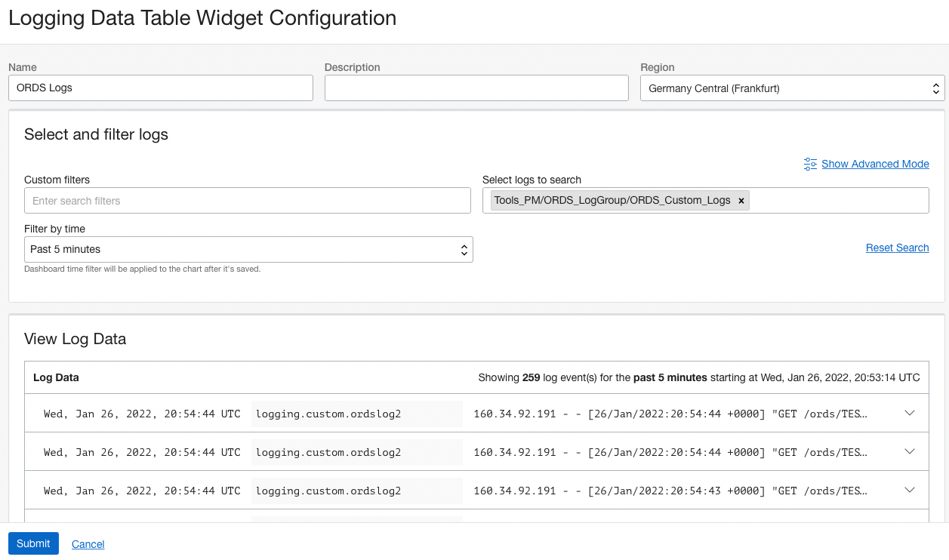Click into the Description field
The image size is (949, 560).
(x=476, y=88)
